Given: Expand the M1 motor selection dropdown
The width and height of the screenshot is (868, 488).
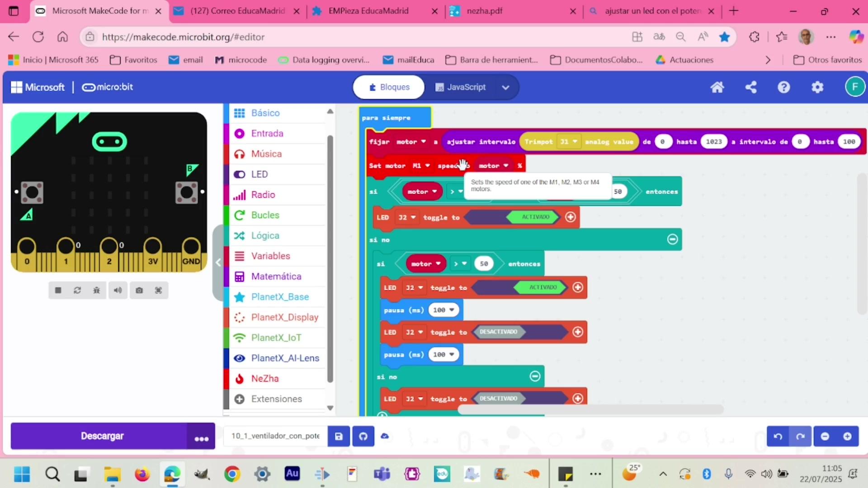Looking at the screenshot, I should [x=421, y=166].
